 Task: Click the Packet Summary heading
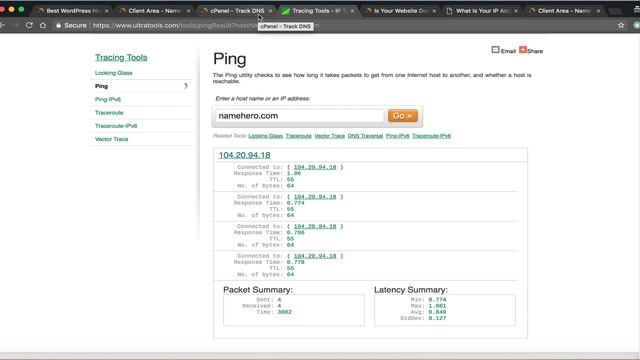pyautogui.click(x=258, y=290)
